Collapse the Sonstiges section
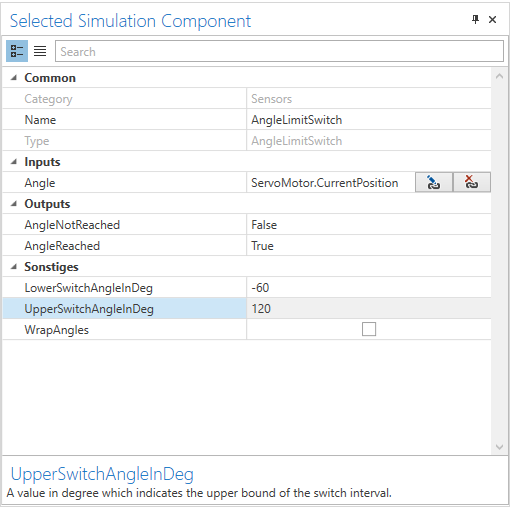510x508 pixels. [14, 267]
